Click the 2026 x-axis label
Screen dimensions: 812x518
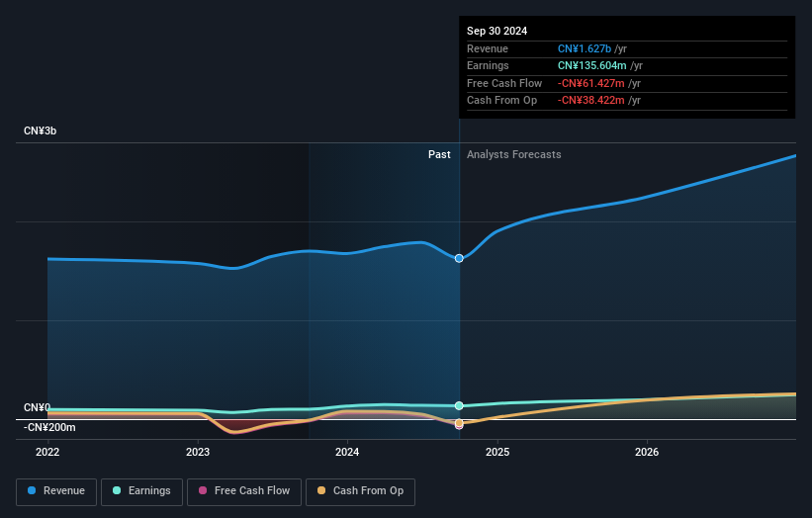coord(647,452)
